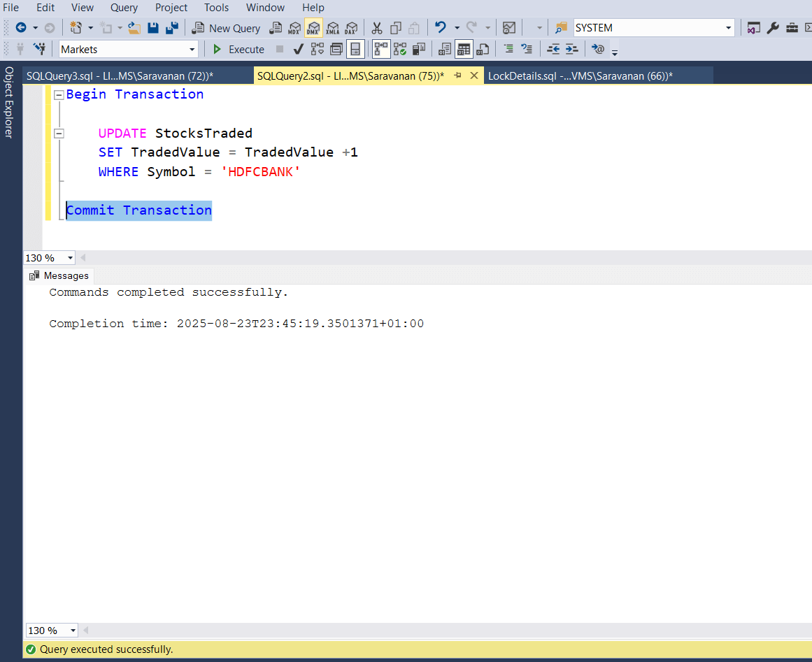The height and width of the screenshot is (662, 812).
Task: Open the back navigation history dropdown
Action: click(35, 28)
